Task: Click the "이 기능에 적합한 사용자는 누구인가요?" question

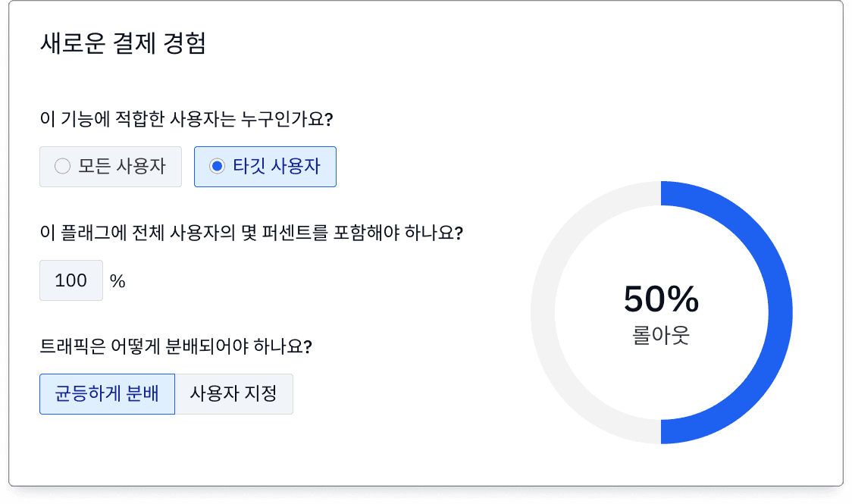Action: pyautogui.click(x=186, y=119)
